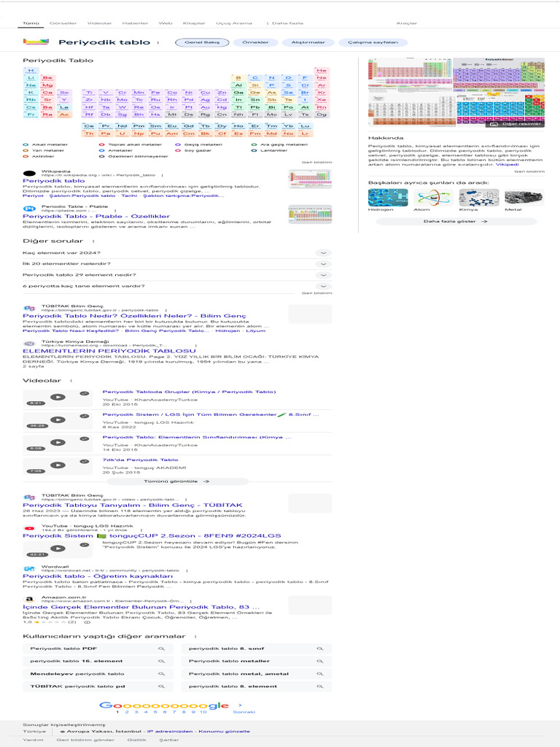Screen dimensions: 560x747
Task: Select Toprak alkali metaller legend option
Action: (131, 144)
